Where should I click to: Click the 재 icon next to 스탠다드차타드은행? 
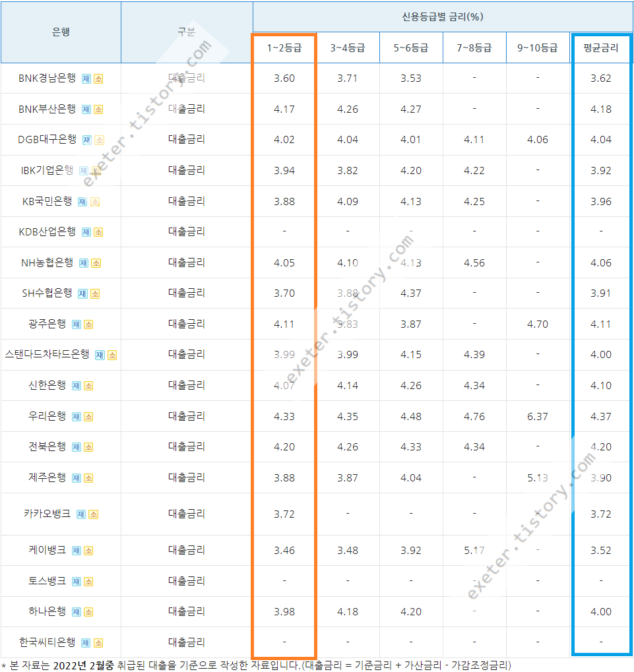coord(100,355)
